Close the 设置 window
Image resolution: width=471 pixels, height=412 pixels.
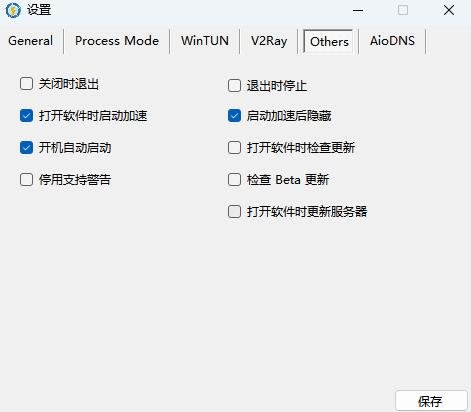(449, 10)
